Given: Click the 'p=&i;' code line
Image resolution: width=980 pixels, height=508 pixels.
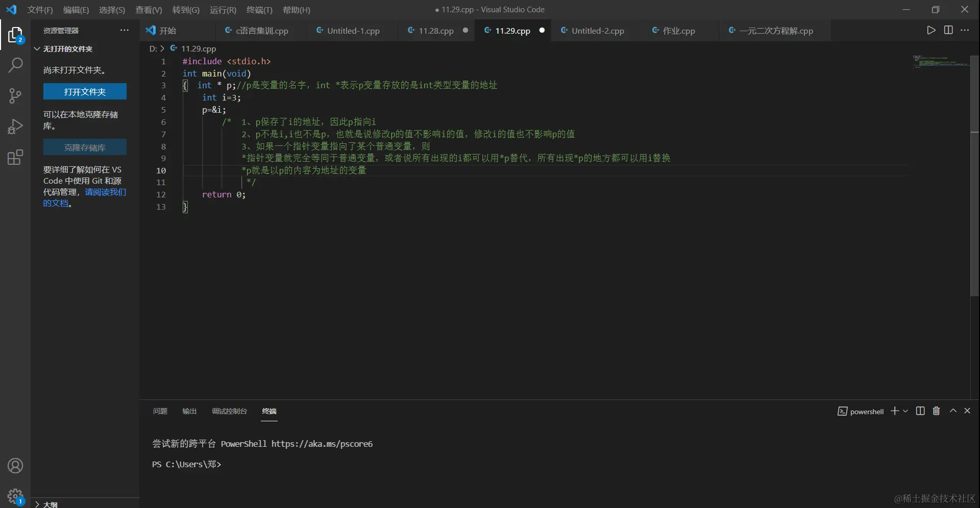Looking at the screenshot, I should pyautogui.click(x=214, y=110).
